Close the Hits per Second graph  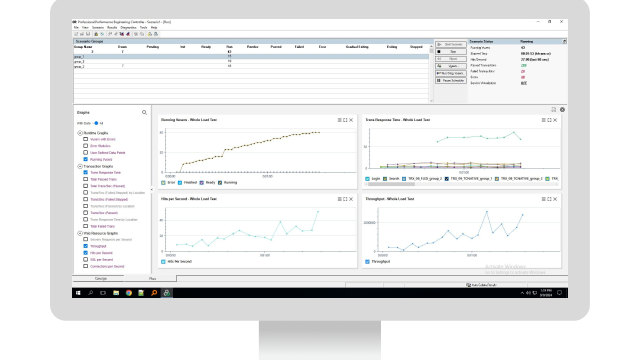351,199
